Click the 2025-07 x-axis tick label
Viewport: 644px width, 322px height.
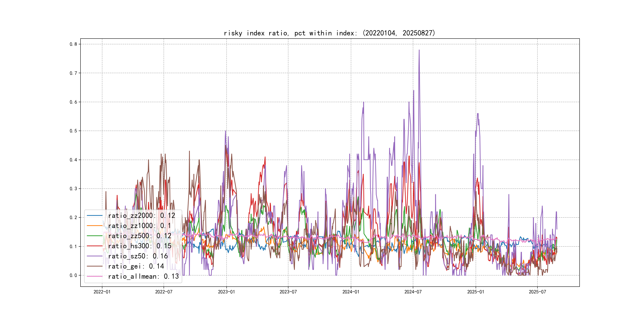pyautogui.click(x=537, y=292)
